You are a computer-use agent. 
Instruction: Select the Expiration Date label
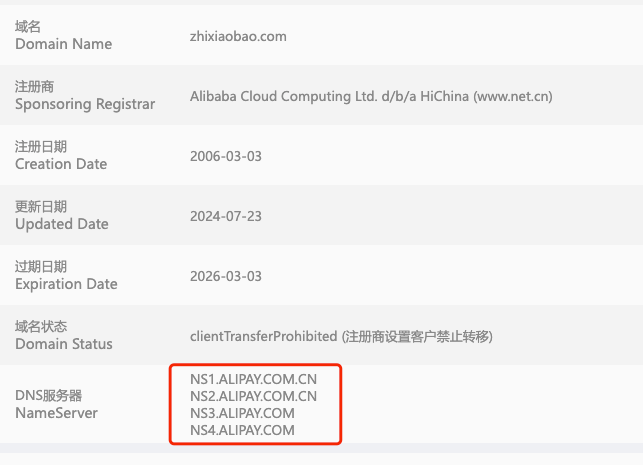click(66, 284)
